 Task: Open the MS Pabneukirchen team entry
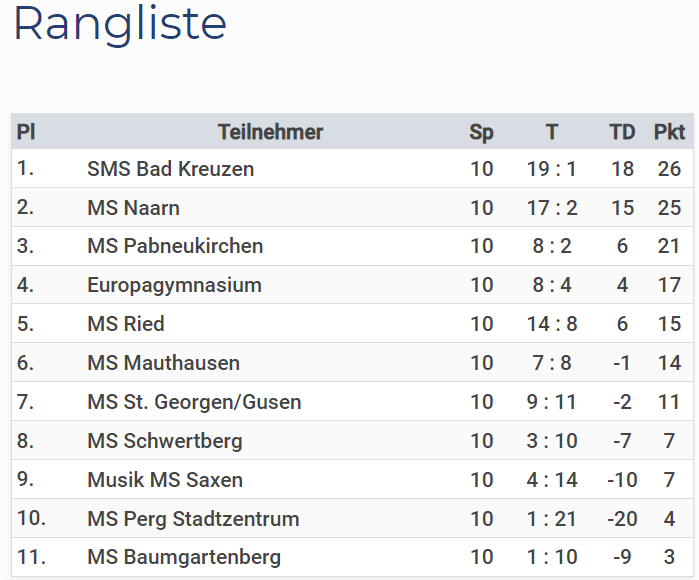(x=175, y=246)
